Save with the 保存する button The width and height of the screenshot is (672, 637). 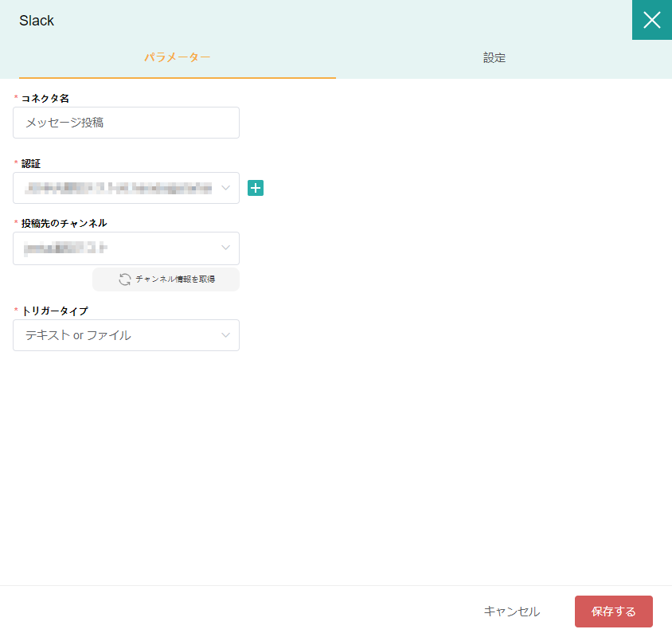point(614,612)
